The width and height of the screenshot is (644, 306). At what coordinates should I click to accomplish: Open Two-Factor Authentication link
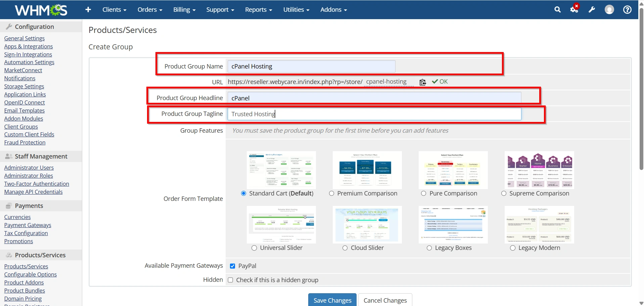(37, 184)
